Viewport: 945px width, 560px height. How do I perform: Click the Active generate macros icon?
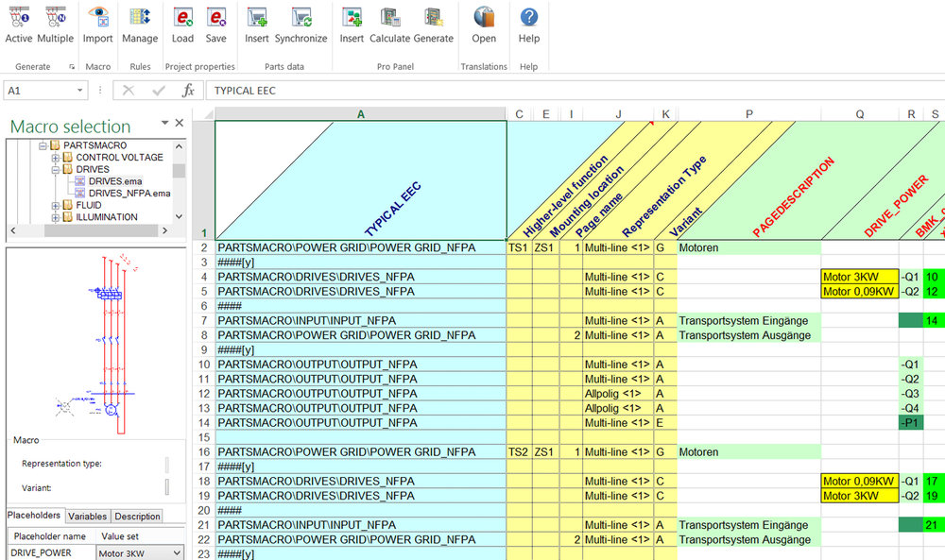[18, 26]
